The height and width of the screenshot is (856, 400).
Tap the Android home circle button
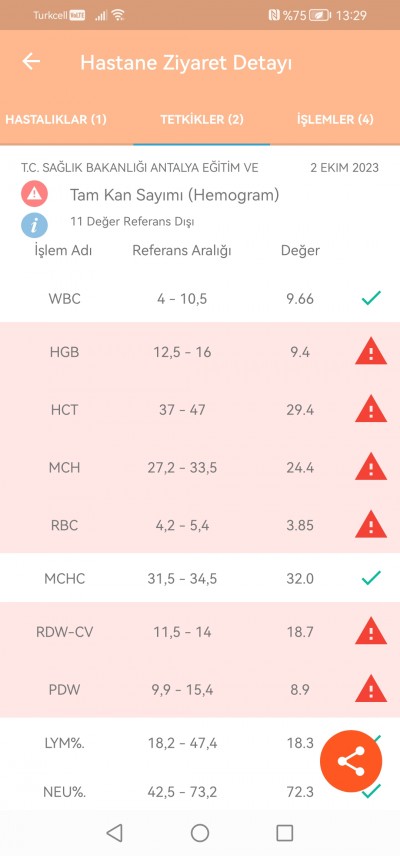200,833
